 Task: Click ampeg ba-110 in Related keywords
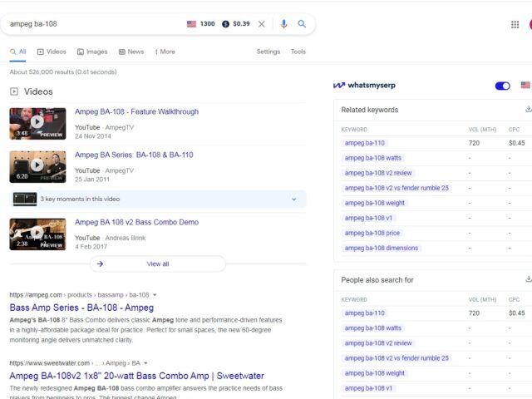[365, 143]
